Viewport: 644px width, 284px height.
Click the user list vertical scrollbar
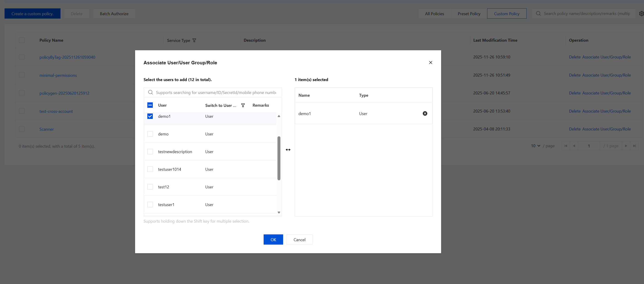coord(279,158)
